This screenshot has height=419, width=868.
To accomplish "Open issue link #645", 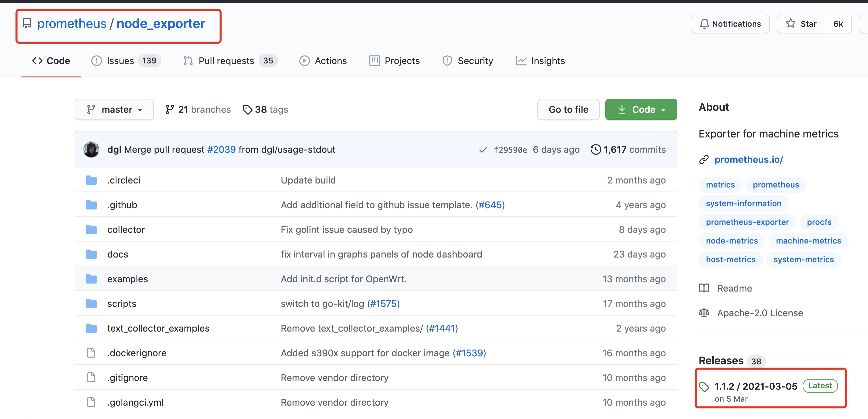I will point(490,205).
